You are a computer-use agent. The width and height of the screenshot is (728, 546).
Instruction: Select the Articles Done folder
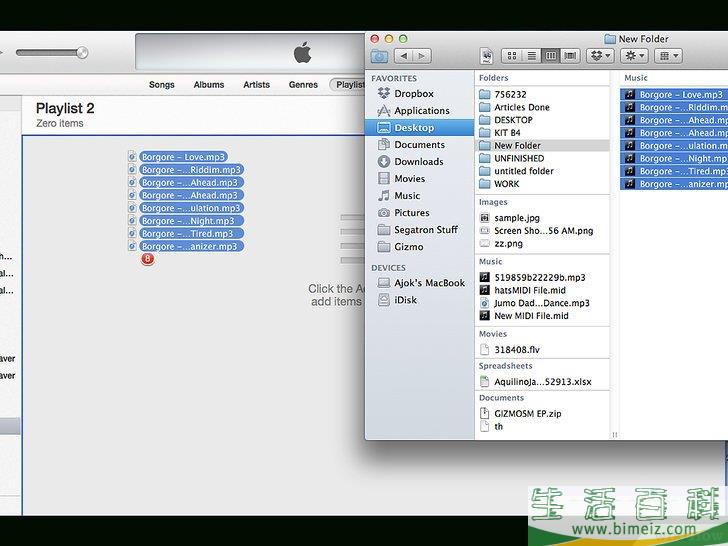click(x=542, y=107)
